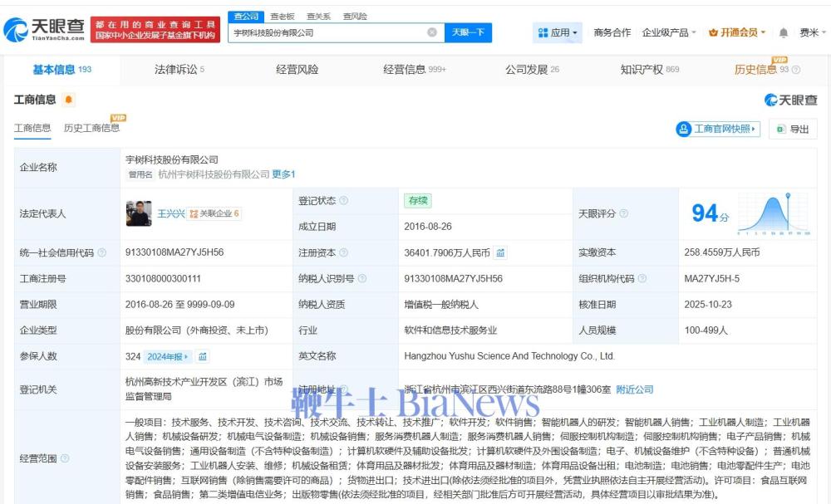Click the English name Hangzhou Yushu text
The height and width of the screenshot is (504, 831).
[x=509, y=356]
